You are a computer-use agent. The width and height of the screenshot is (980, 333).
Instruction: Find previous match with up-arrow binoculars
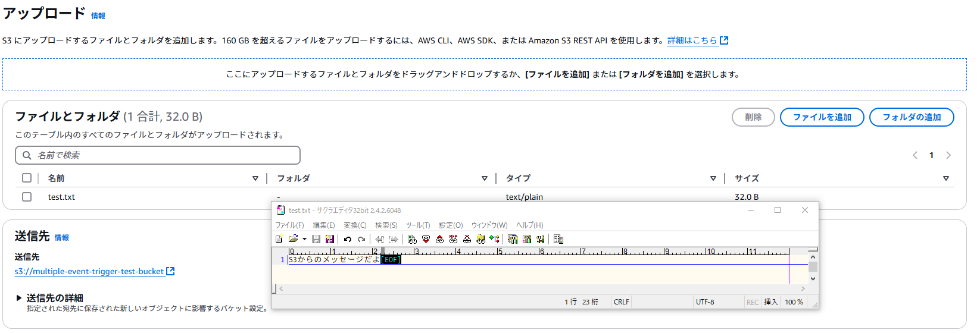point(439,239)
